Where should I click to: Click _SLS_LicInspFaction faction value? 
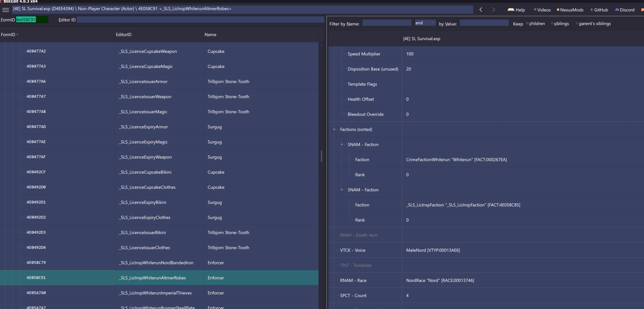[463, 205]
